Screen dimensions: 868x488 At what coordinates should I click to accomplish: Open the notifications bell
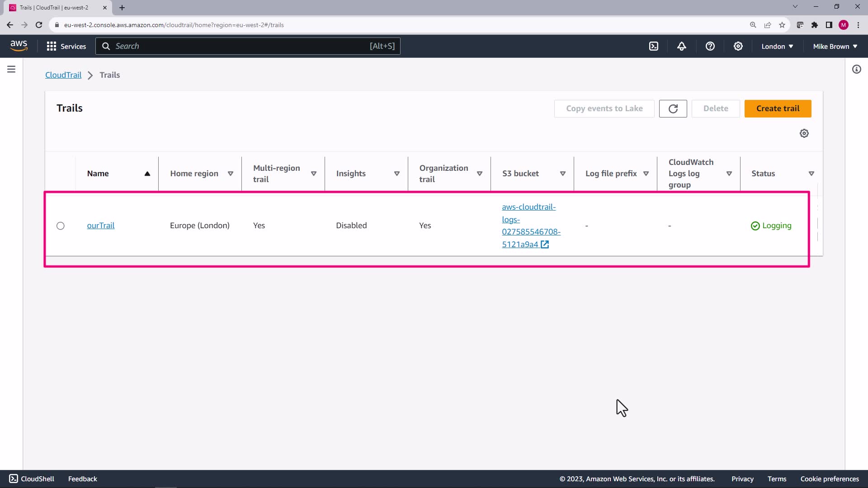[x=682, y=46]
